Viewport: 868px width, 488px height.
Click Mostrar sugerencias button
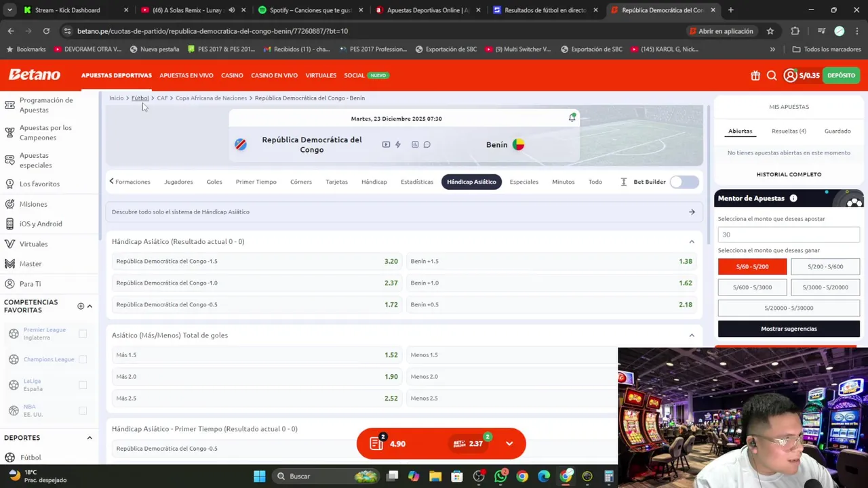click(789, 329)
